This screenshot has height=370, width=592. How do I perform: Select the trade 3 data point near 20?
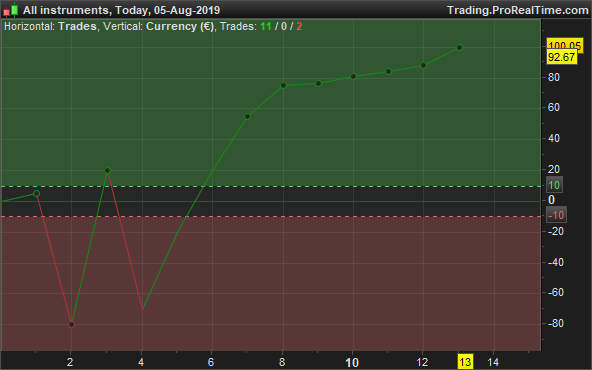coord(107,171)
